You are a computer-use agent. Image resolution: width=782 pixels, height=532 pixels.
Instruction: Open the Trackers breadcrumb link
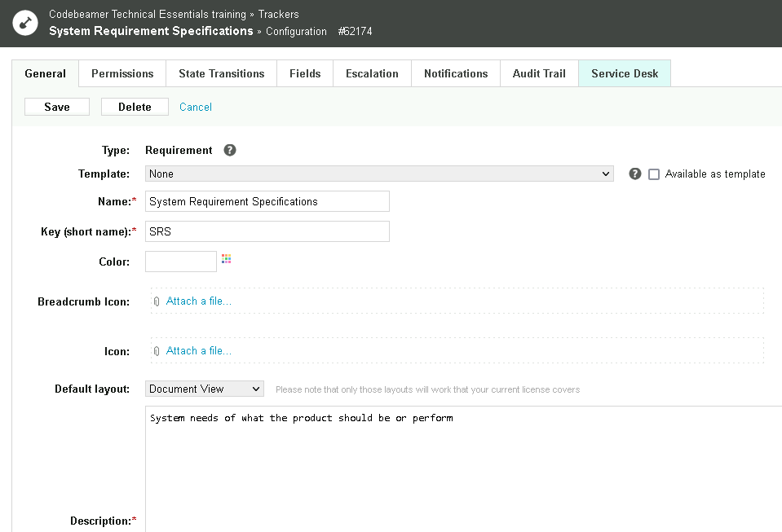point(278,14)
